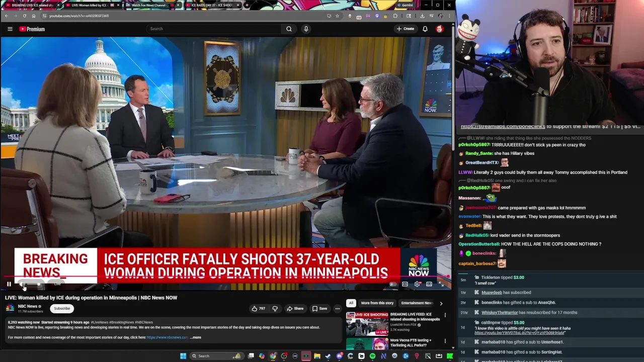Image resolution: width=644 pixels, height=362 pixels.
Task: Show more filter chips with right chevron
Action: coord(441,303)
